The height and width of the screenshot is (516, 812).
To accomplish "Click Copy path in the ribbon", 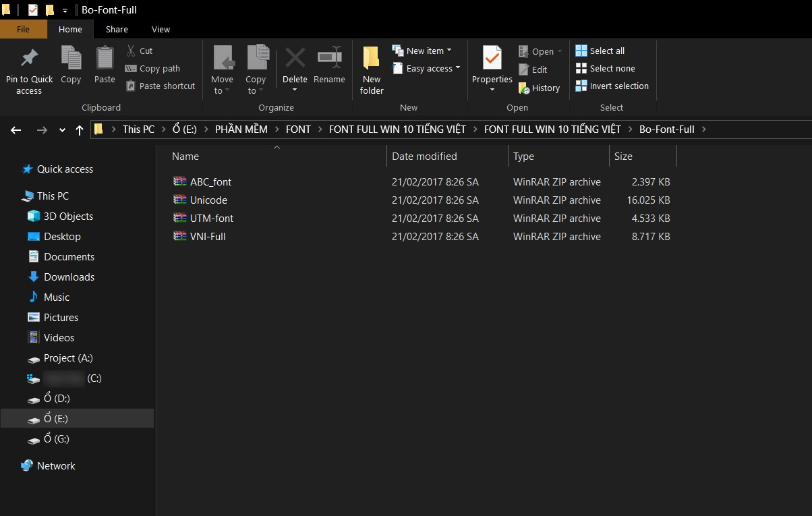I will [152, 68].
